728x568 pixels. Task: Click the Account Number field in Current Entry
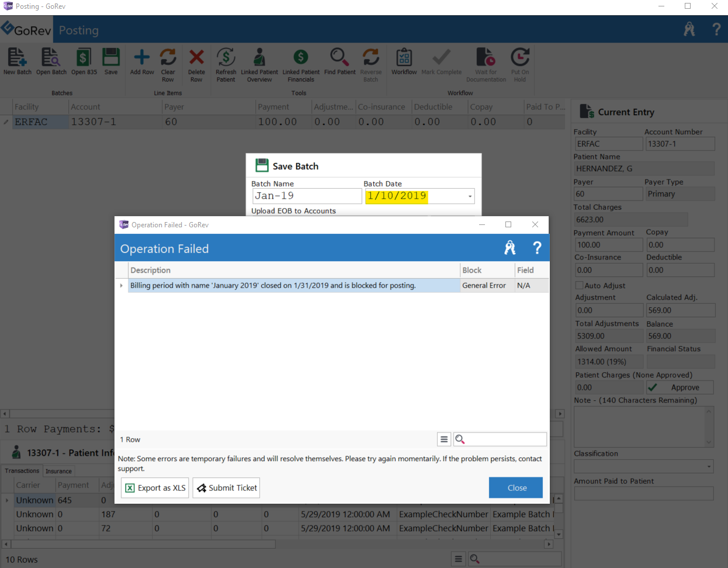[x=680, y=144]
